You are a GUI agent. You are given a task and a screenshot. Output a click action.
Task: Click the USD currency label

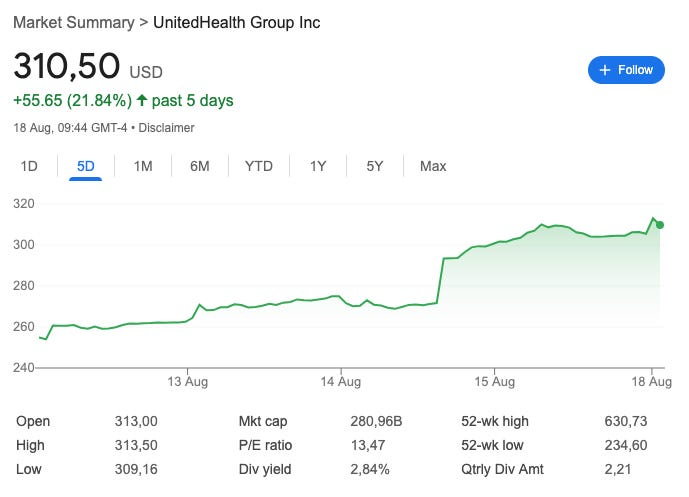146,72
